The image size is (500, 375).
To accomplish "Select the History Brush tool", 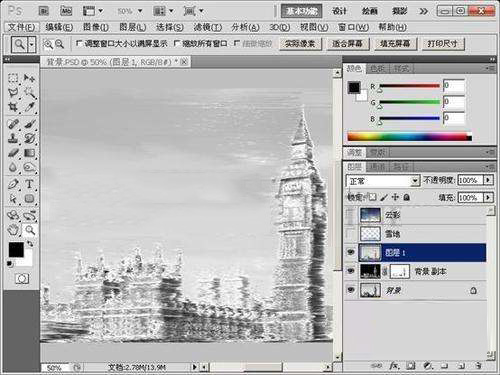I will 29,138.
